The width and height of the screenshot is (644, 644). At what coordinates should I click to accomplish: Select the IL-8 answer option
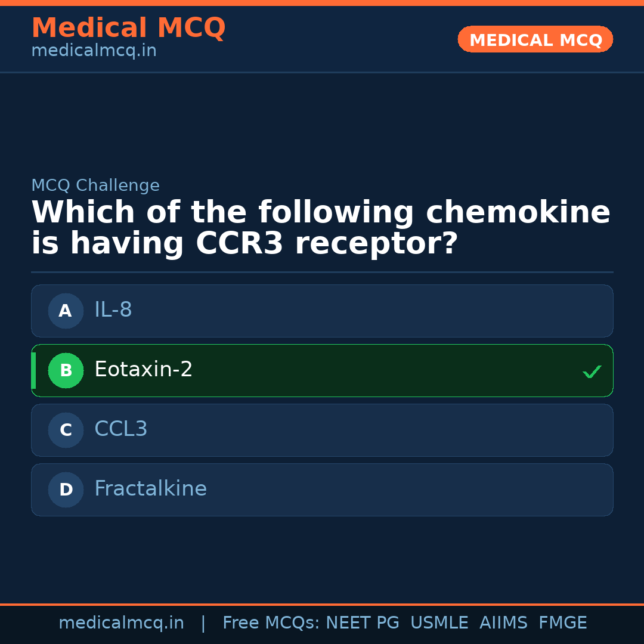(x=322, y=311)
